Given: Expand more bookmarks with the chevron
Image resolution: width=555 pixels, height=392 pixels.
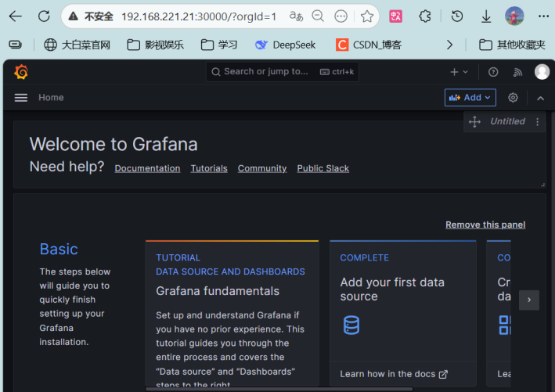Looking at the screenshot, I should [449, 45].
